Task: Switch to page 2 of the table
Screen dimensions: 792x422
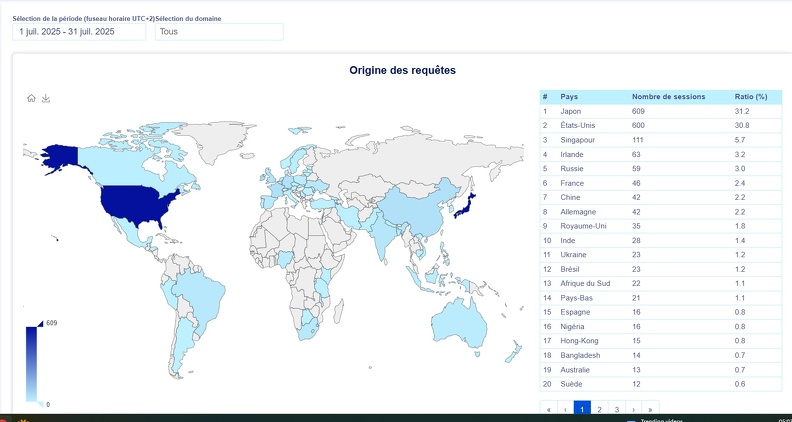Action: click(599, 409)
